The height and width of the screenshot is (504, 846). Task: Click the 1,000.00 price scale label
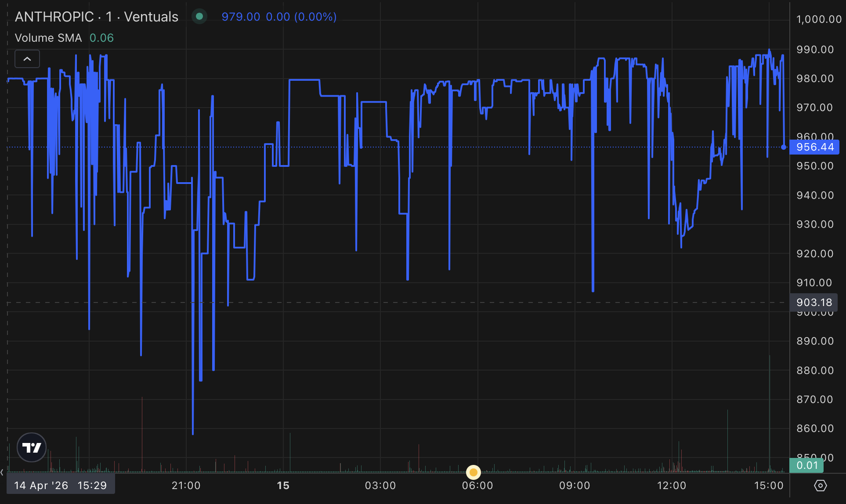click(x=819, y=19)
